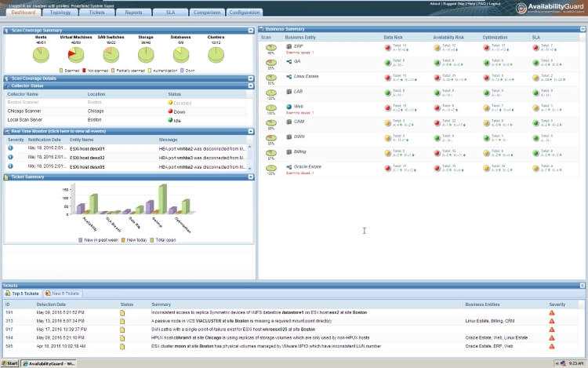Collapse the Collector Status panel
This screenshot has height=368, width=588.
pyautogui.click(x=251, y=86)
